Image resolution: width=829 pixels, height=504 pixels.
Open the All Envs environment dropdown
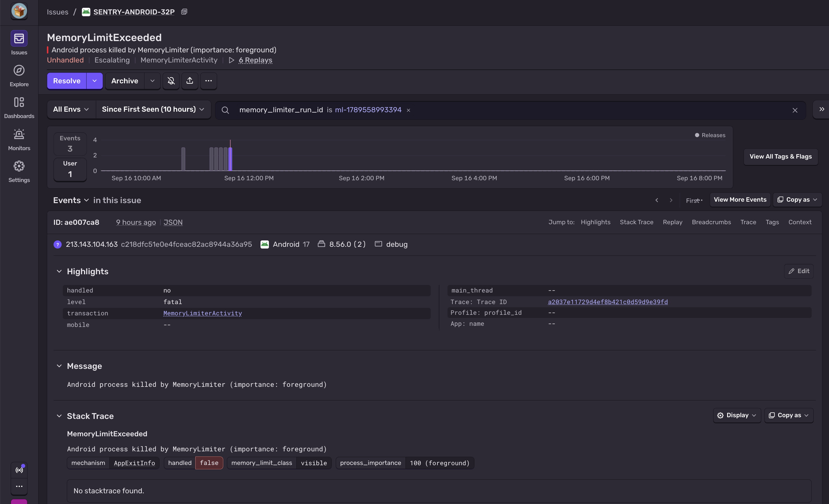pyautogui.click(x=71, y=109)
